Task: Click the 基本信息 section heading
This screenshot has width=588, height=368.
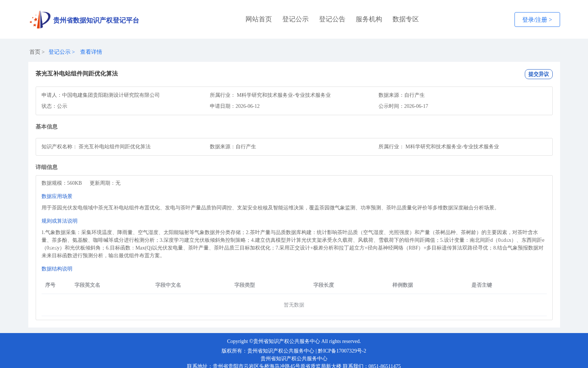Action: [x=47, y=127]
